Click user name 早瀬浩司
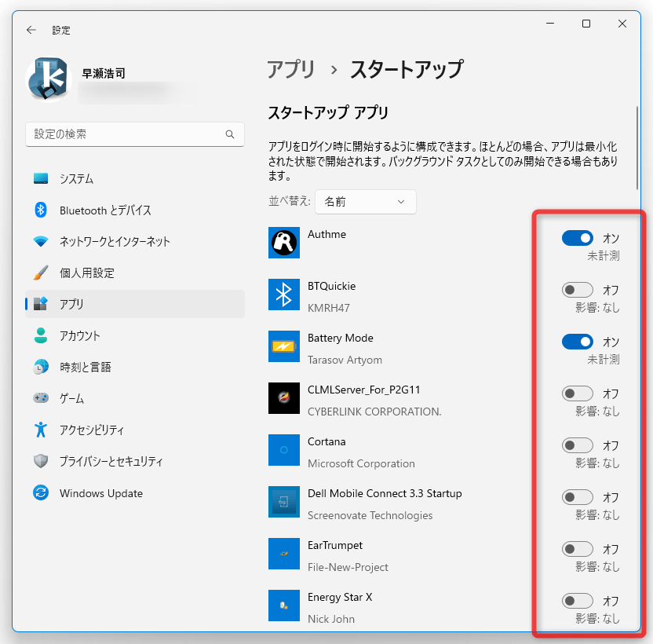The image size is (653, 644). 104,73
